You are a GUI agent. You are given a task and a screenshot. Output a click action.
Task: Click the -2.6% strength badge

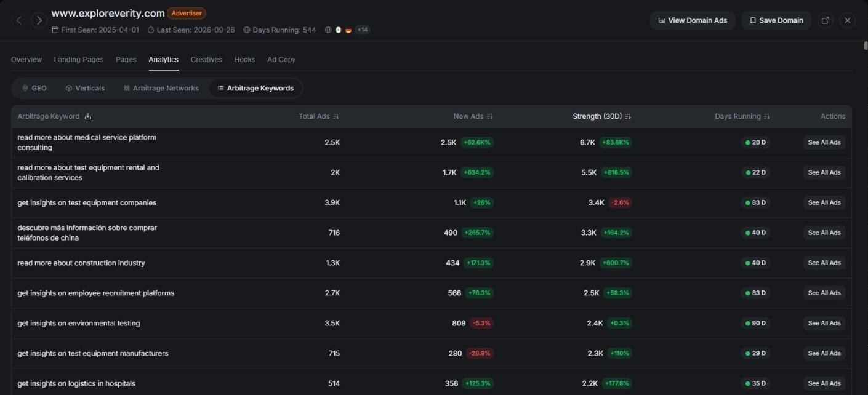click(620, 202)
